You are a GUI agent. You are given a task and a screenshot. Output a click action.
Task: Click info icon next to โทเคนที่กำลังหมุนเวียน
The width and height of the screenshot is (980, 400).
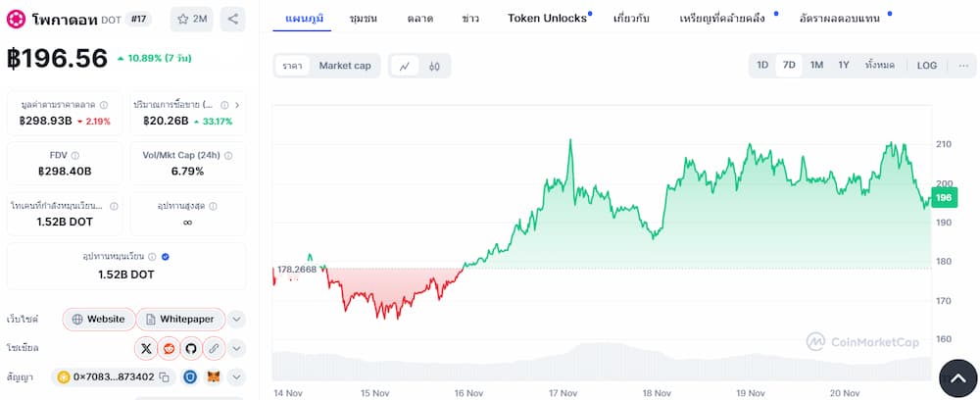pos(114,206)
